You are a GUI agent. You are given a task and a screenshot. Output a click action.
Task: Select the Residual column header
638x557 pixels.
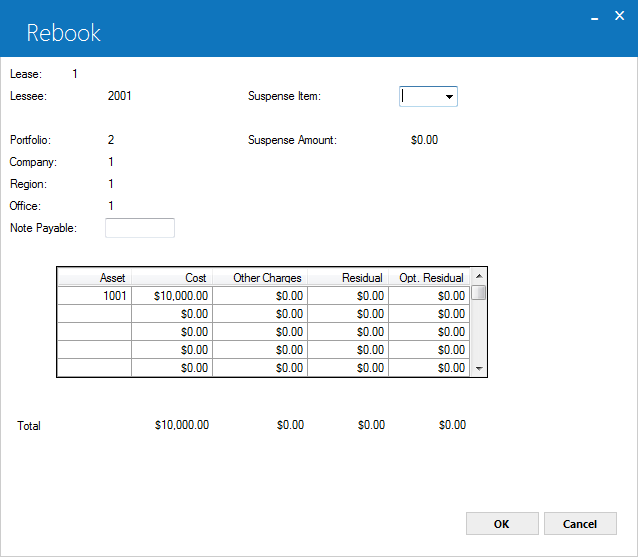[348, 277]
